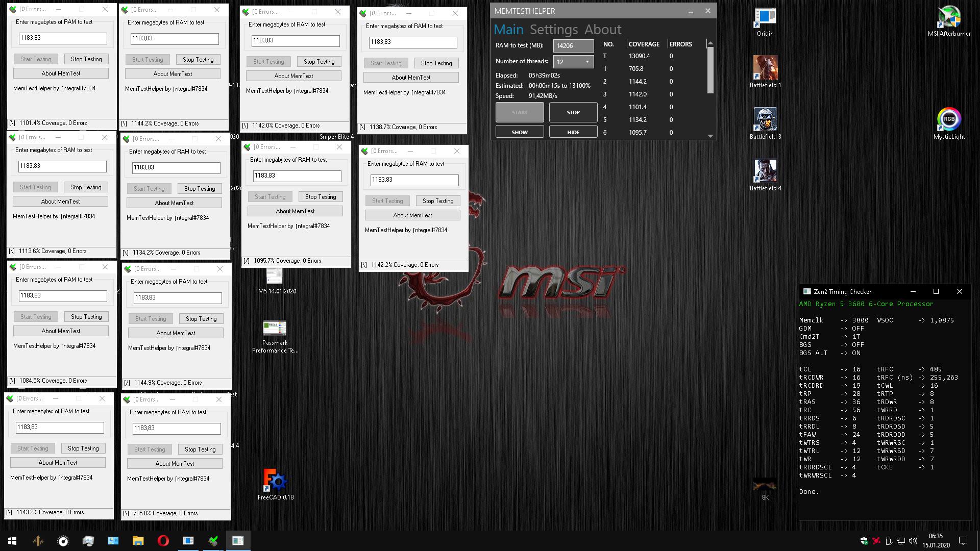Click the SHOW button in MemTestHelper

point(519,132)
